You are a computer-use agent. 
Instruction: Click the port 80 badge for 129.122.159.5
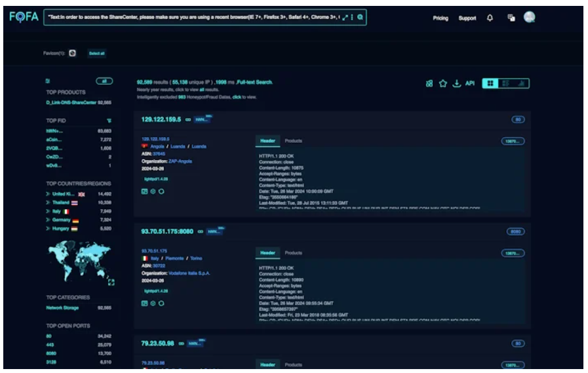click(x=518, y=119)
